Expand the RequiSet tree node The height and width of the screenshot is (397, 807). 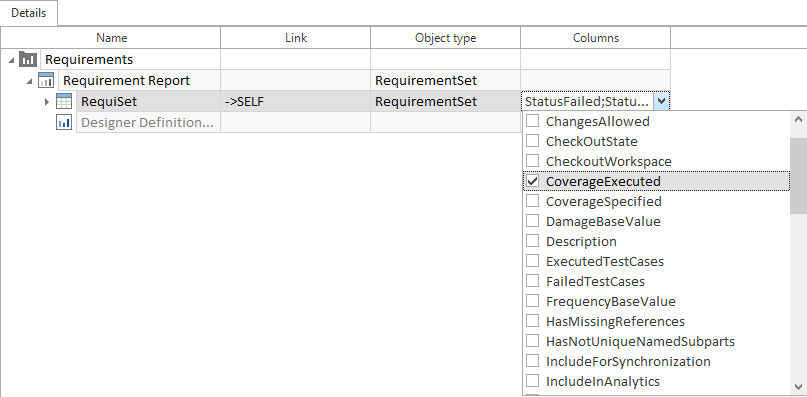pyautogui.click(x=47, y=102)
